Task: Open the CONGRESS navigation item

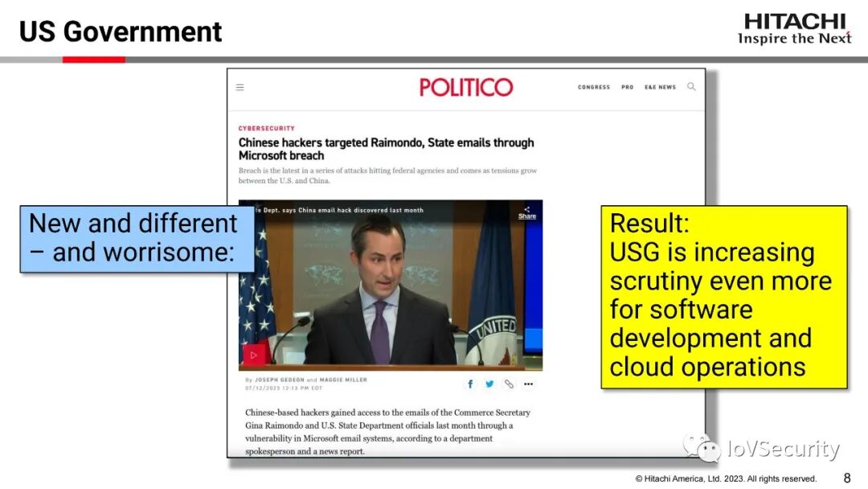Action: (x=593, y=87)
